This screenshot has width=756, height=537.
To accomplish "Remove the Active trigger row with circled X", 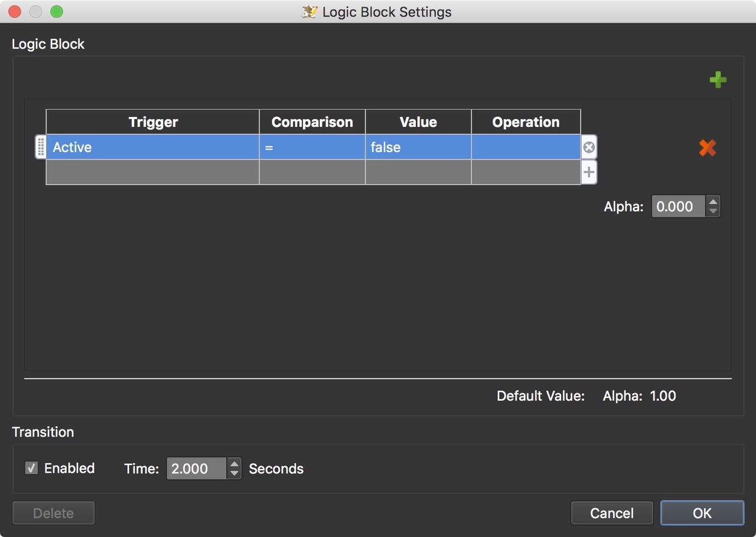I will [x=589, y=148].
